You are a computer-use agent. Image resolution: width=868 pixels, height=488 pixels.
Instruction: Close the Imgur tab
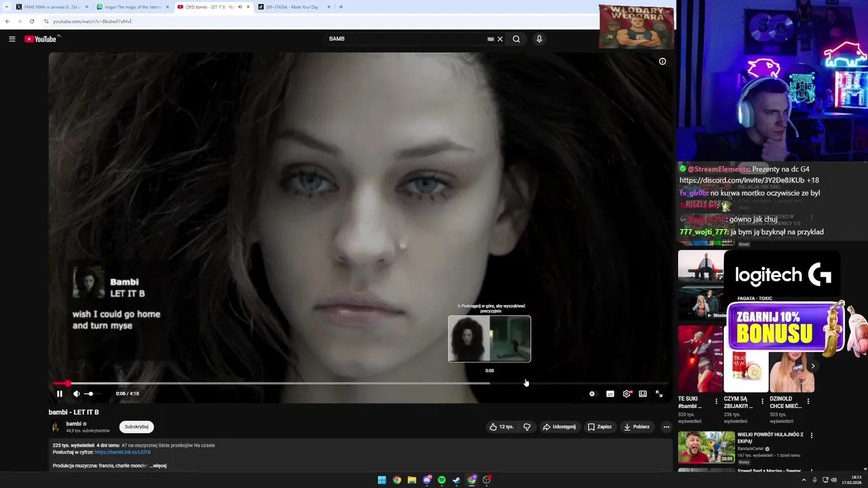pyautogui.click(x=167, y=7)
